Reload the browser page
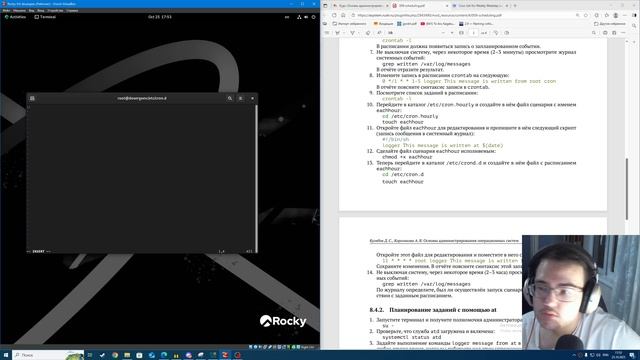 [x=334, y=15]
